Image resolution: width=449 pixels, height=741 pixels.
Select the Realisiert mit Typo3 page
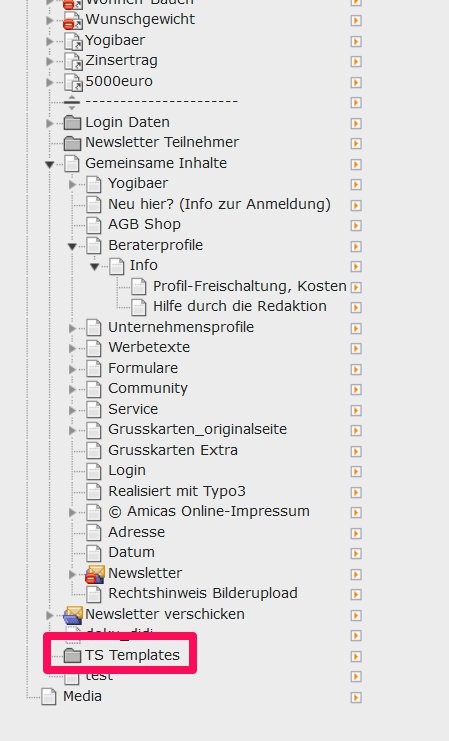[177, 491]
